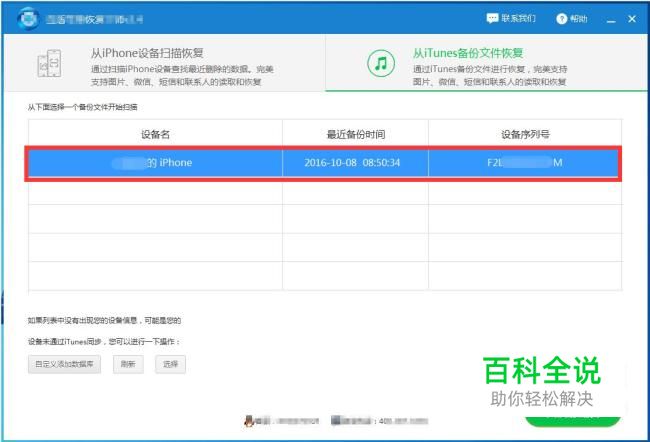
Task: Click the phone hotline icon at bottom
Action: 335,420
